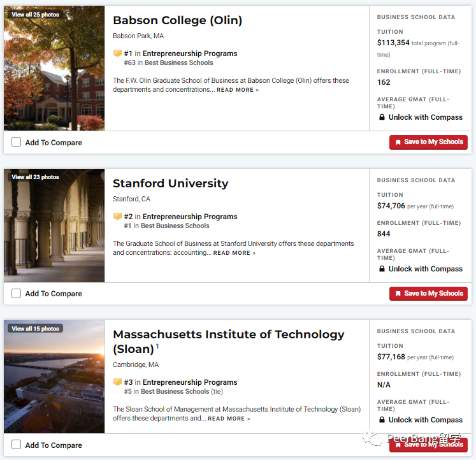Expand MIT Sloan description with Read More
476x460 pixels.
pos(229,419)
